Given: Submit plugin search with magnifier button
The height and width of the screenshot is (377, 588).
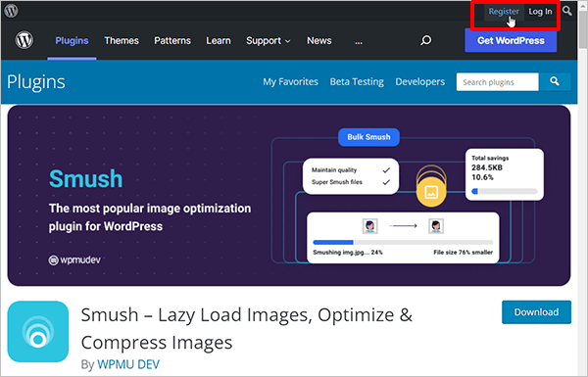Looking at the screenshot, I should pos(555,81).
